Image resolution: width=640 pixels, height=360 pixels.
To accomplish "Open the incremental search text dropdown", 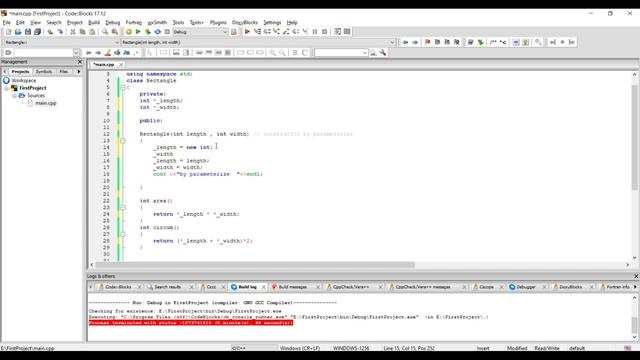I will (x=76, y=53).
